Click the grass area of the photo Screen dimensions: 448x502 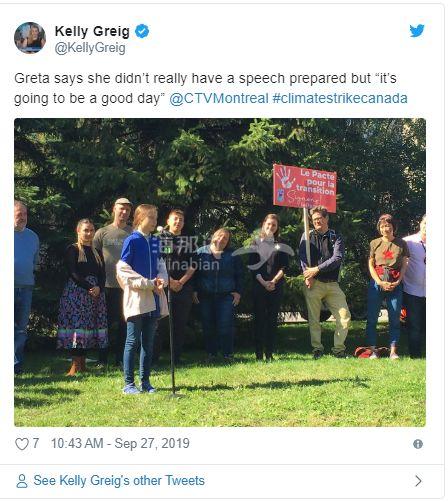pos(220,398)
